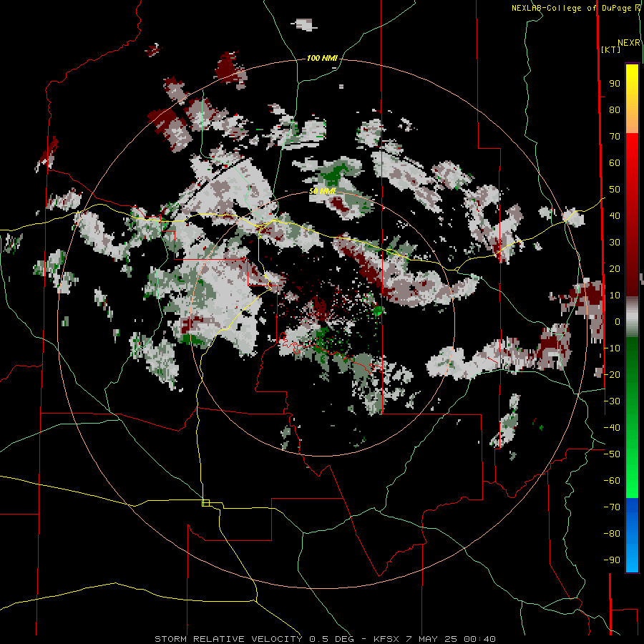Image resolution: width=644 pixels, height=644 pixels.
Task: Select the -40 value on the velocity scale
Action: coord(612,428)
